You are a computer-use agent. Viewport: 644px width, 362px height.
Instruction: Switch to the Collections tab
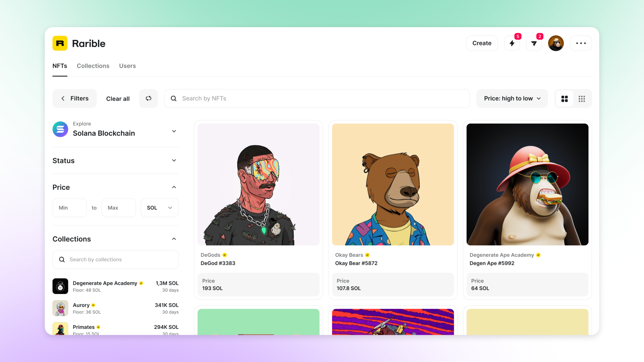(x=93, y=66)
